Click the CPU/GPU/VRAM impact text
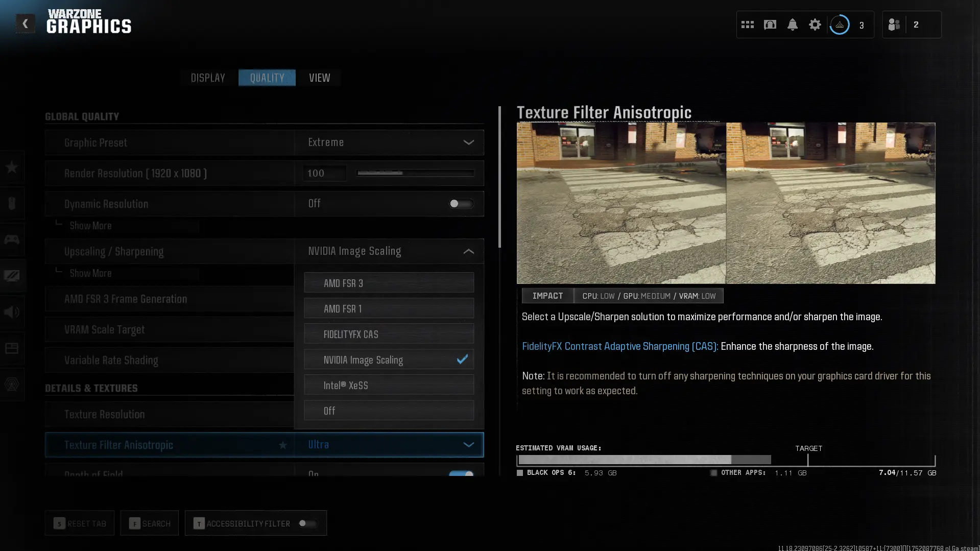Image resolution: width=980 pixels, height=551 pixels. [x=649, y=296]
